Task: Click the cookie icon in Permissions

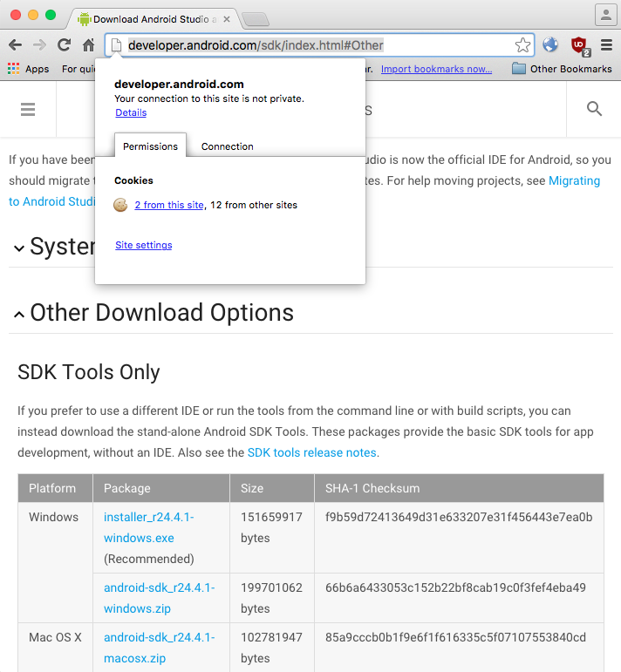Action: tap(120, 205)
